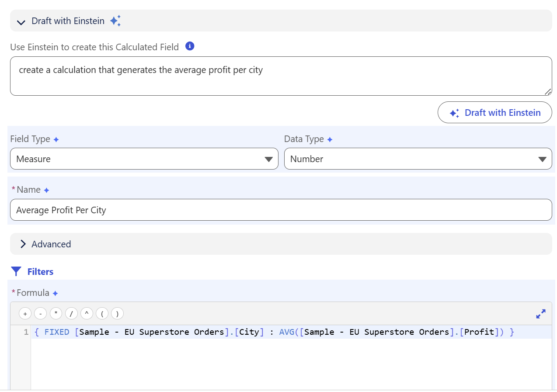
Task: Click the info icon beside Calculated Field text
Action: click(190, 46)
